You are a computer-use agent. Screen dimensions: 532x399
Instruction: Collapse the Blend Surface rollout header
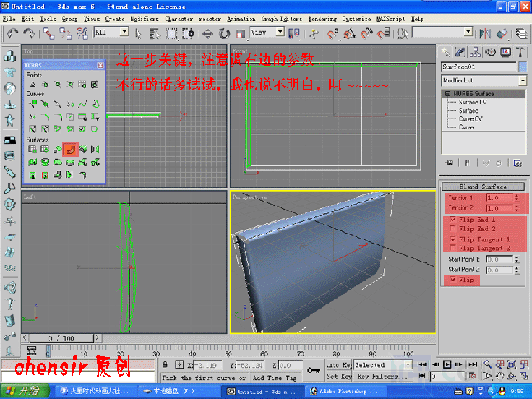[x=483, y=187]
